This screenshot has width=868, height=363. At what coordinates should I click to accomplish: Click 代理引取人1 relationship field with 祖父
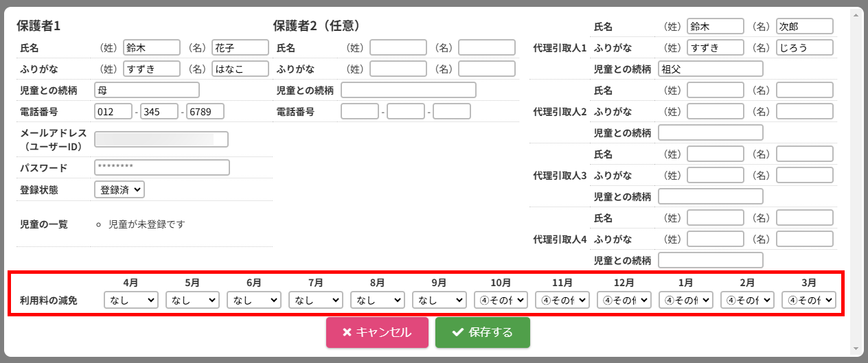[x=711, y=69]
